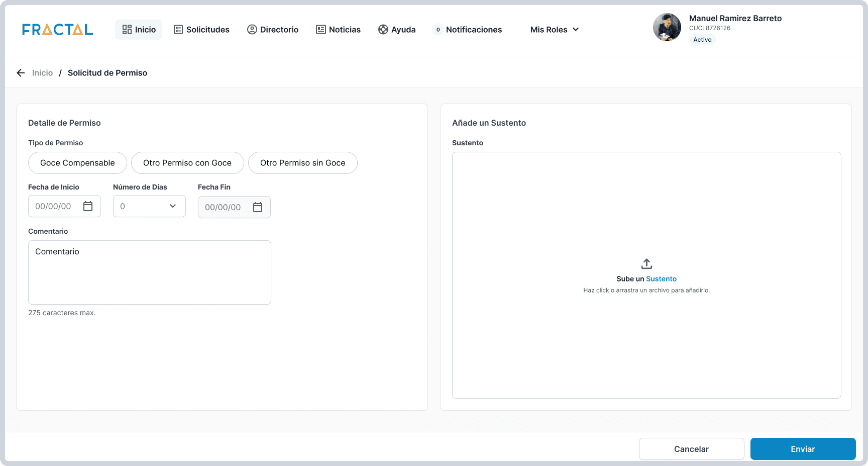Click the Inicio breadcrumb link
The width and height of the screenshot is (868, 466).
[x=42, y=73]
